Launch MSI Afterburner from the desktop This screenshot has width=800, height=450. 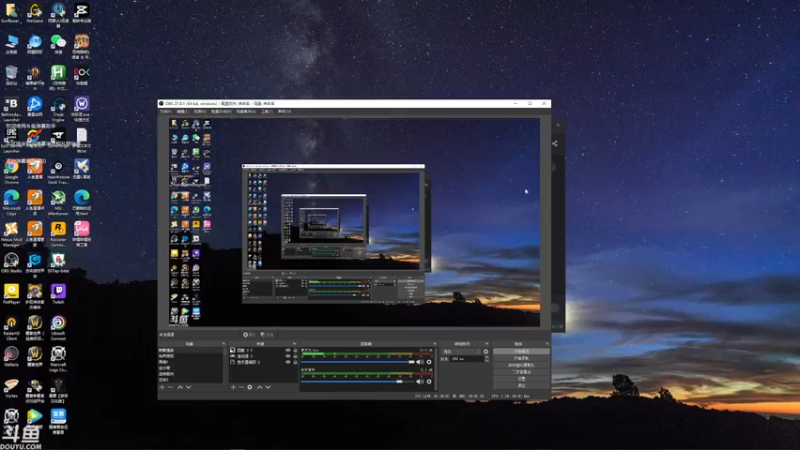pyautogui.click(x=58, y=202)
